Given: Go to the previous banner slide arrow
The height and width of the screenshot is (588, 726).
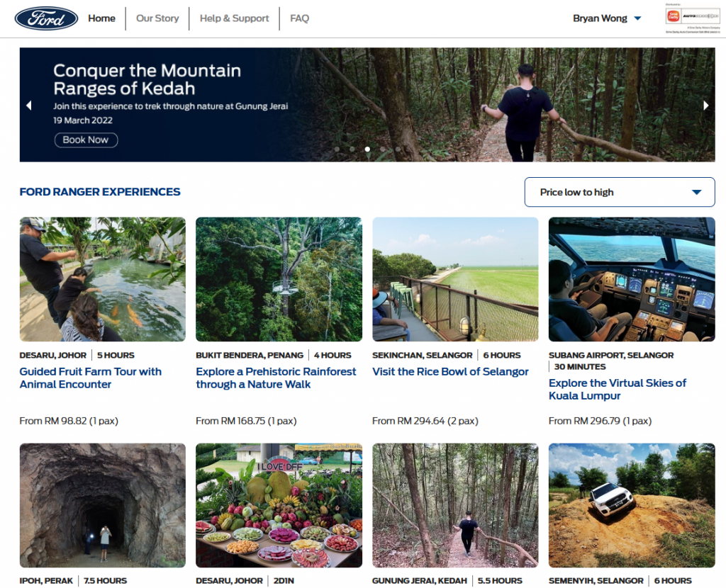Looking at the screenshot, I should pos(29,106).
